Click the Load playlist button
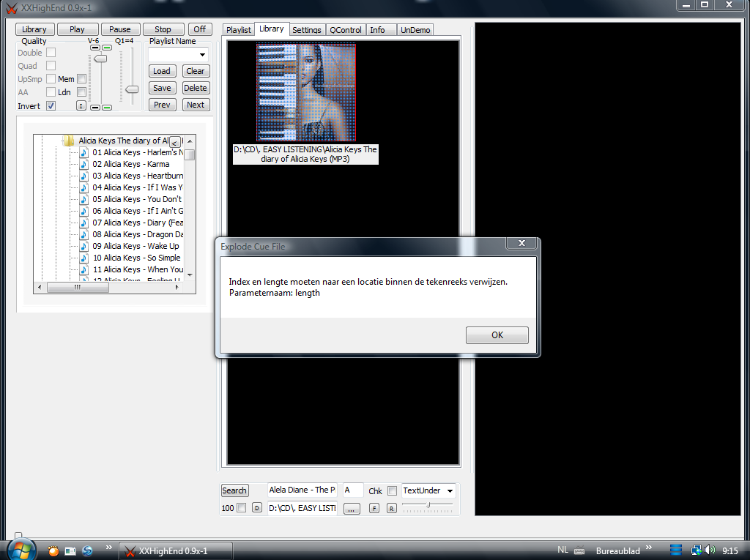This screenshot has height=560, width=750. (162, 71)
